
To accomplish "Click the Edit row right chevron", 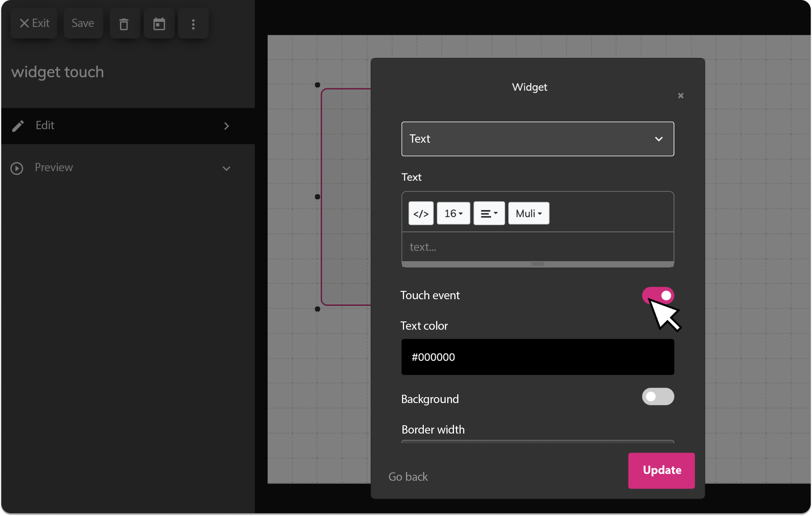I will [226, 126].
